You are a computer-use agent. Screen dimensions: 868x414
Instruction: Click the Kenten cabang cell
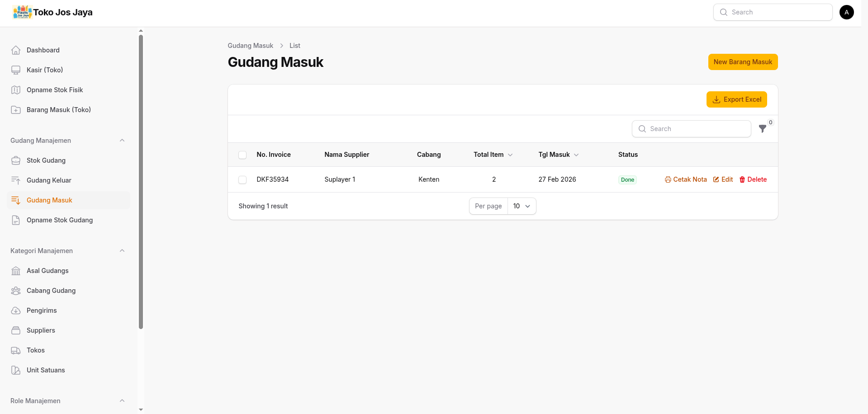point(429,179)
